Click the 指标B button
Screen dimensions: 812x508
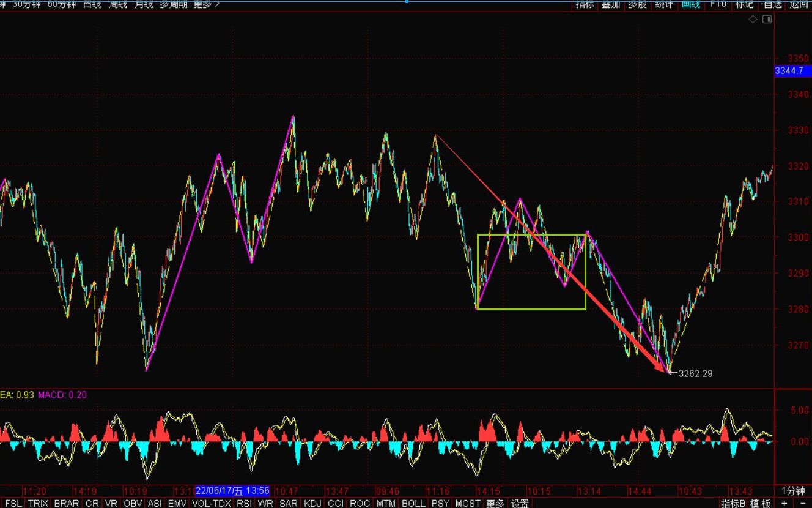pyautogui.click(x=733, y=503)
